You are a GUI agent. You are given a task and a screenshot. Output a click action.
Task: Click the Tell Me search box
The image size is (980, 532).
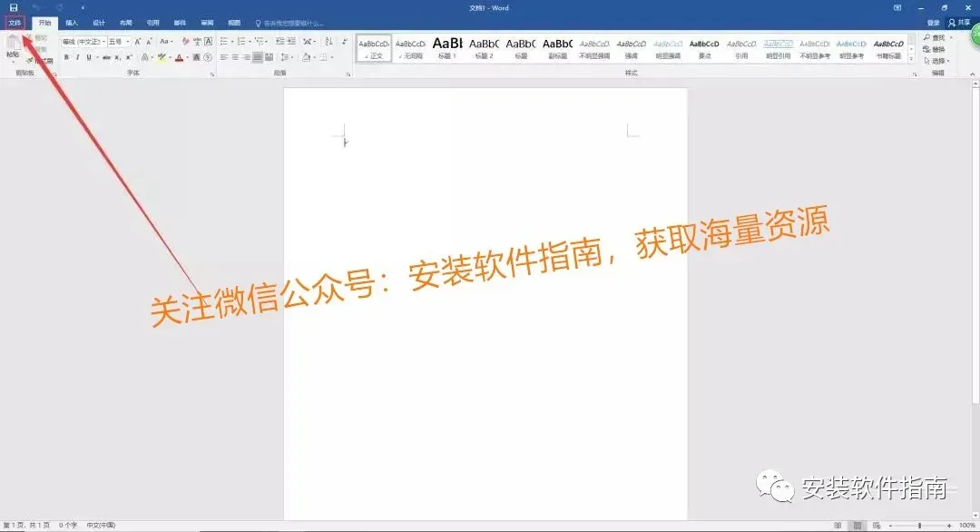pyautogui.click(x=289, y=23)
